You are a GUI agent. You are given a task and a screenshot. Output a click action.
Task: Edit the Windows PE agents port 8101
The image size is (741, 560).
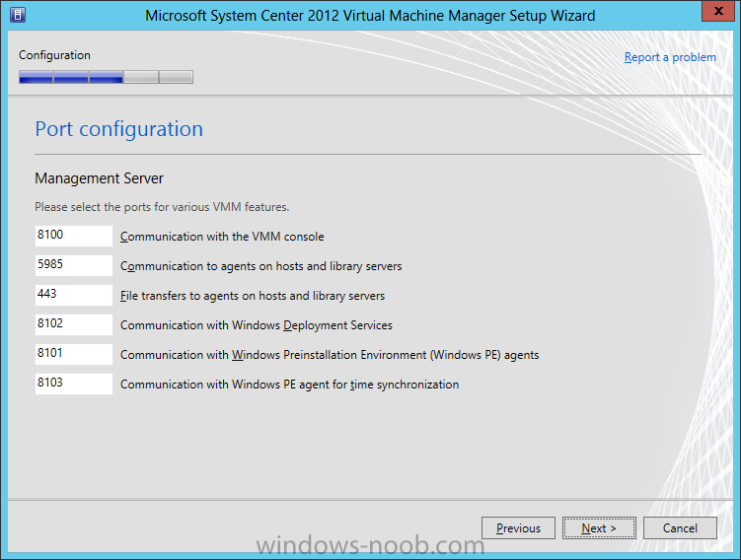[74, 354]
